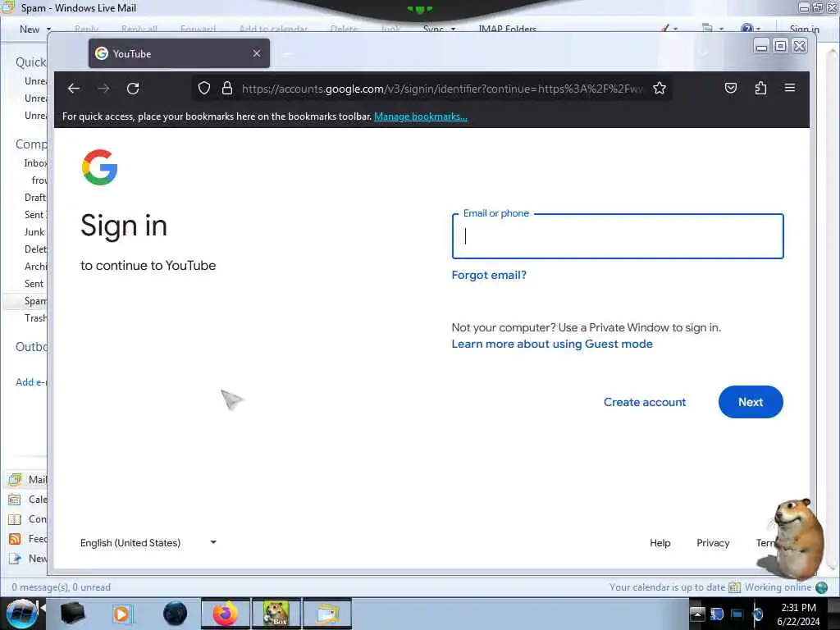Open the Firefox hamburger application menu
This screenshot has height=630, width=840.
pos(790,87)
